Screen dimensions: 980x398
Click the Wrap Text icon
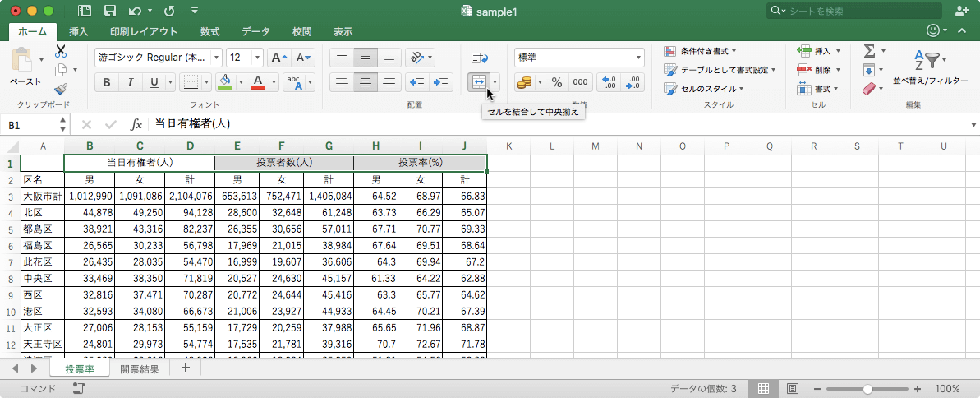pos(480,58)
